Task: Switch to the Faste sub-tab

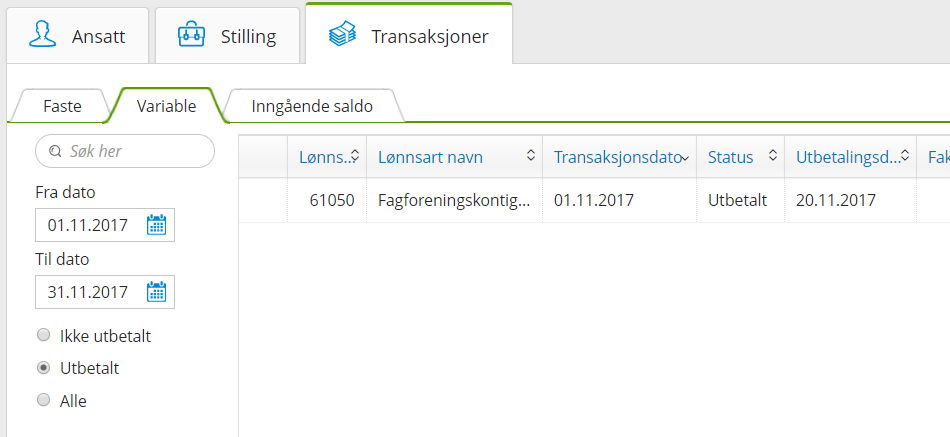Action: tap(62, 105)
